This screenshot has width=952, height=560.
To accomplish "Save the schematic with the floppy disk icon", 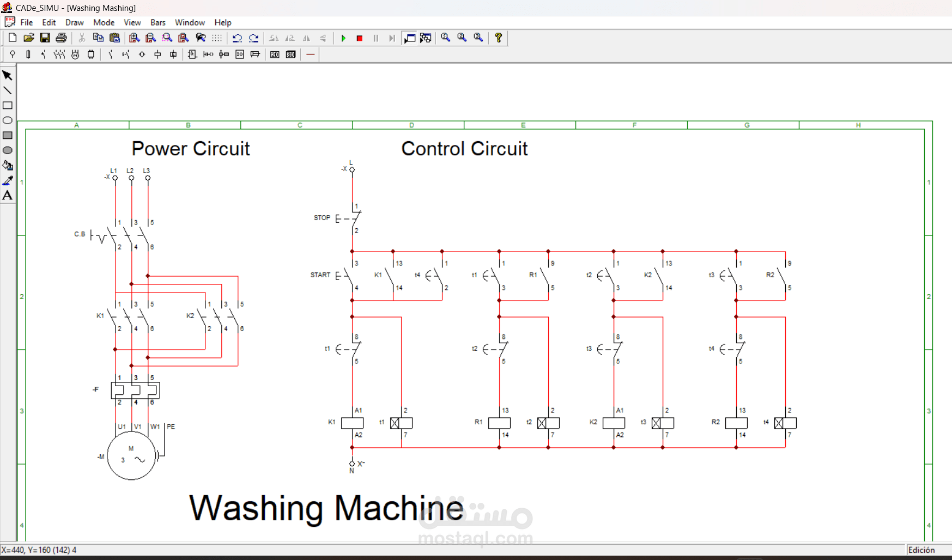I will (45, 38).
